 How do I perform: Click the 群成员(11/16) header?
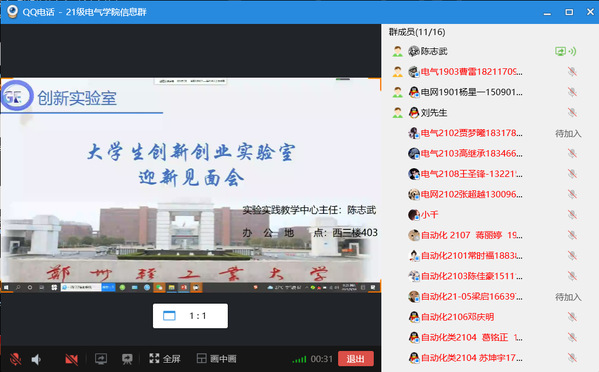[x=417, y=32]
